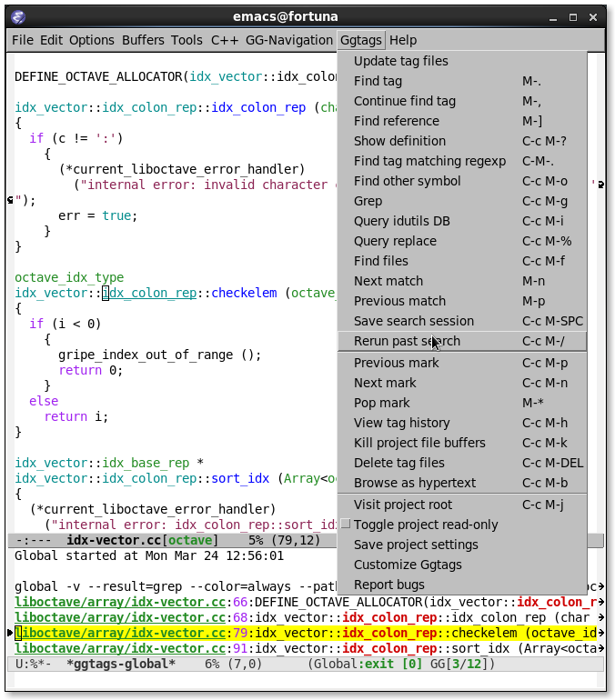This screenshot has width=615, height=700.
Task: Select Find files entry
Action: tap(462, 261)
